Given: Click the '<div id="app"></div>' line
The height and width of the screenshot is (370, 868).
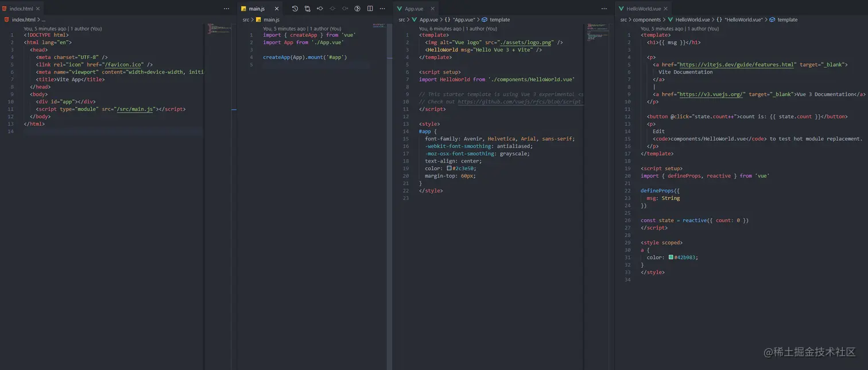Looking at the screenshot, I should pyautogui.click(x=65, y=102).
